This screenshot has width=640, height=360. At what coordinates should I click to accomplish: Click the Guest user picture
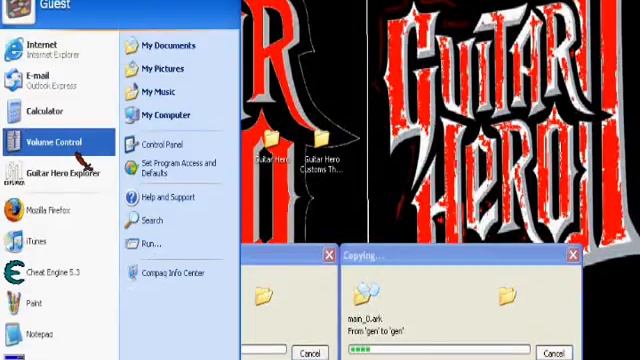[18, 10]
